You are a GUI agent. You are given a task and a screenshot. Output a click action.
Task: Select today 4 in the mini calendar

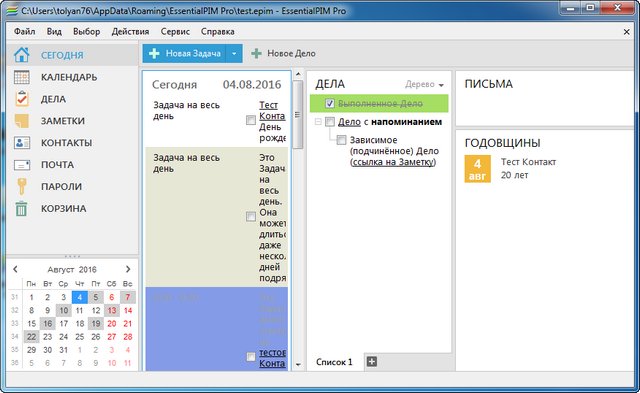click(80, 297)
